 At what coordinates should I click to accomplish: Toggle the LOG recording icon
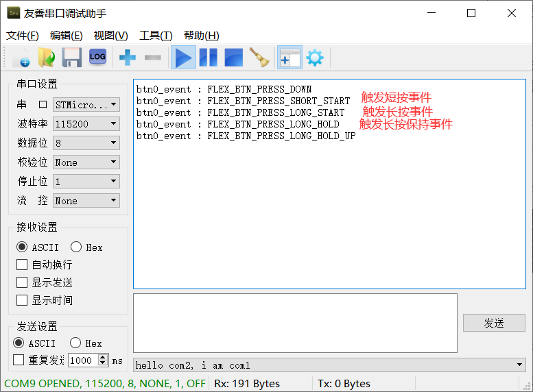pyautogui.click(x=97, y=57)
